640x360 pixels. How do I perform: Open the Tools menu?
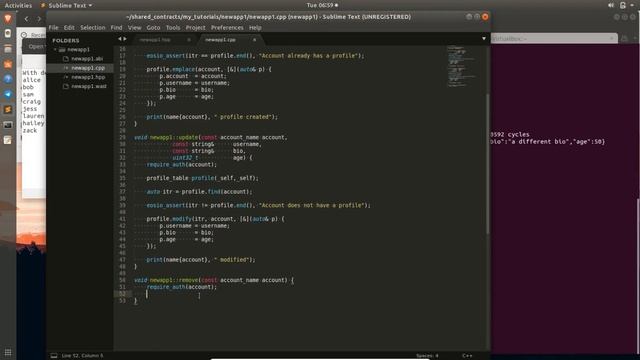[x=173, y=28]
